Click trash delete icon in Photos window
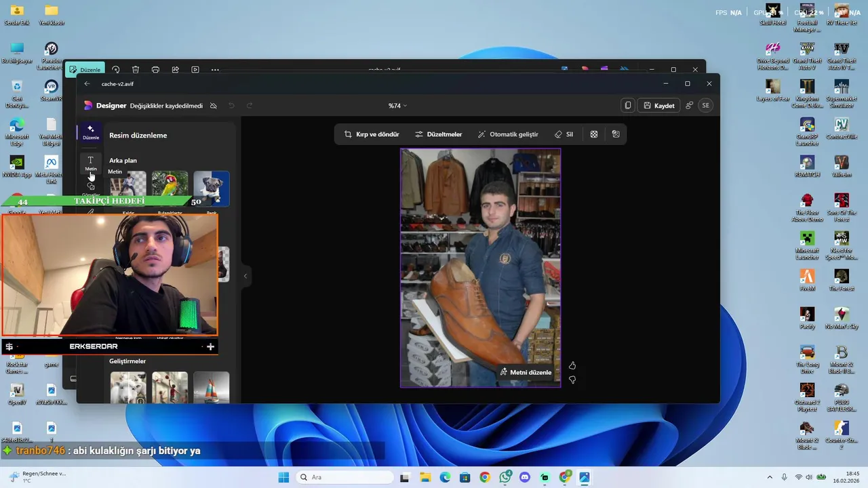 coord(136,69)
